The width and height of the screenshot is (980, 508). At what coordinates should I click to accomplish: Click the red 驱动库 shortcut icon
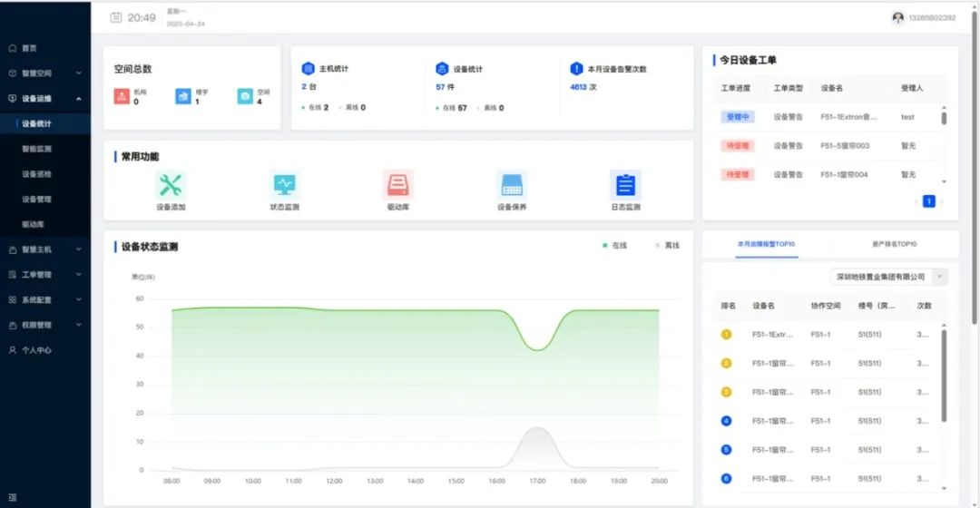coord(398,185)
